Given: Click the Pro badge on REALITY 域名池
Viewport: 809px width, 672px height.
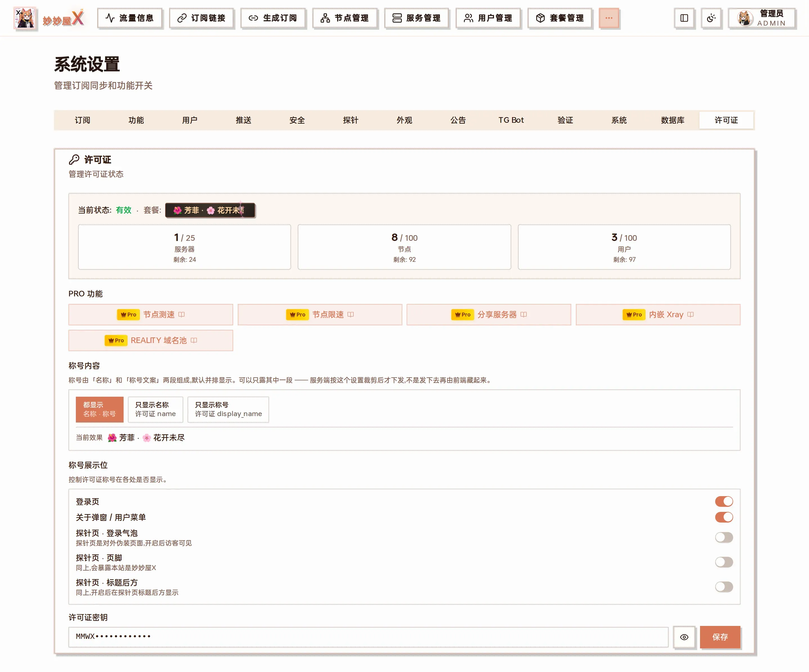Looking at the screenshot, I should pyautogui.click(x=116, y=340).
